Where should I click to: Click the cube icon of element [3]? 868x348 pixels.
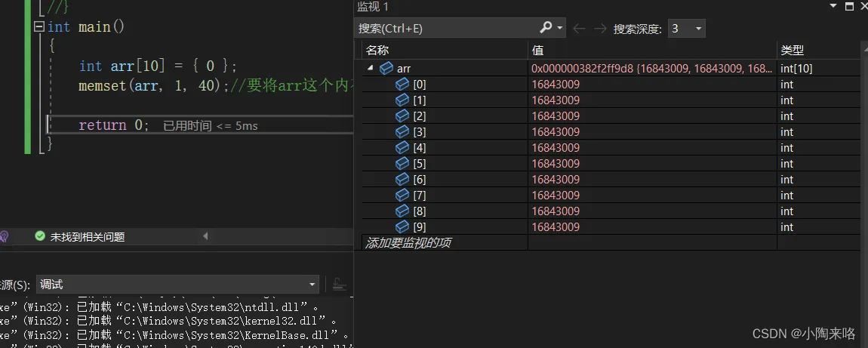[x=402, y=131]
